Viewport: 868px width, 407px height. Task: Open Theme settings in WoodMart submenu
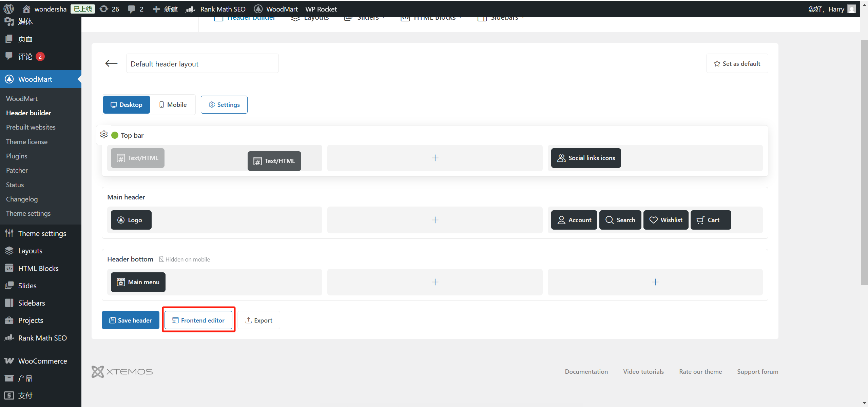point(28,213)
